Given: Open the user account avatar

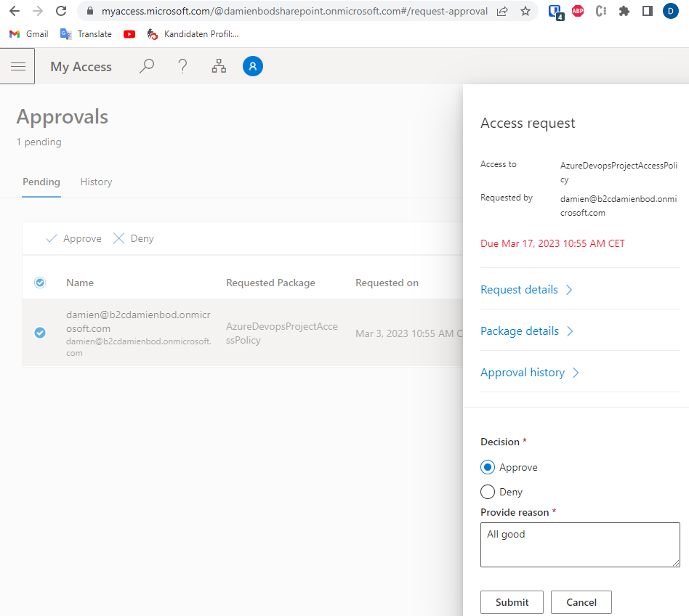Looking at the screenshot, I should (x=253, y=67).
